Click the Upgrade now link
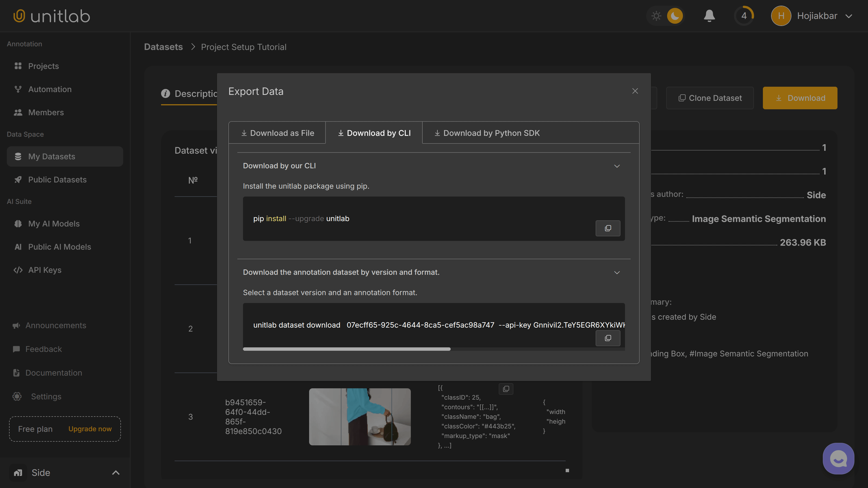Screen dimensions: 868x488 point(90,429)
